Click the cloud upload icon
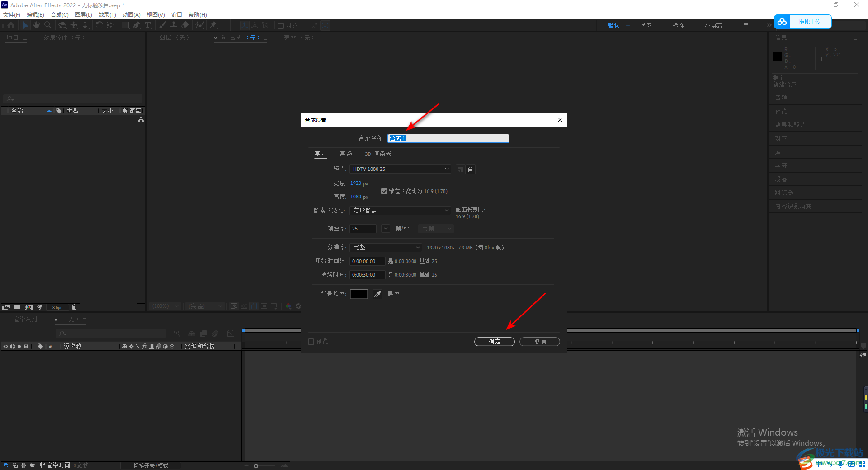The height and width of the screenshot is (470, 868). (x=782, y=21)
